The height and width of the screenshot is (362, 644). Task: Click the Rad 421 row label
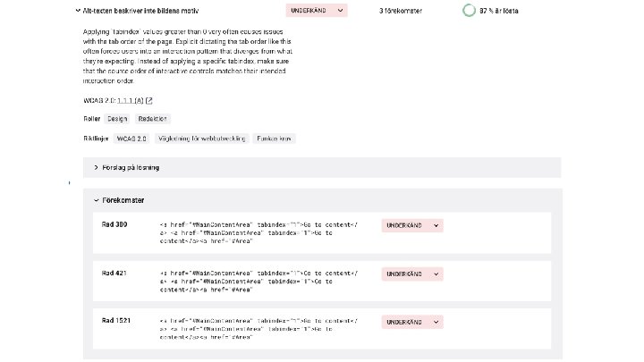click(x=114, y=271)
